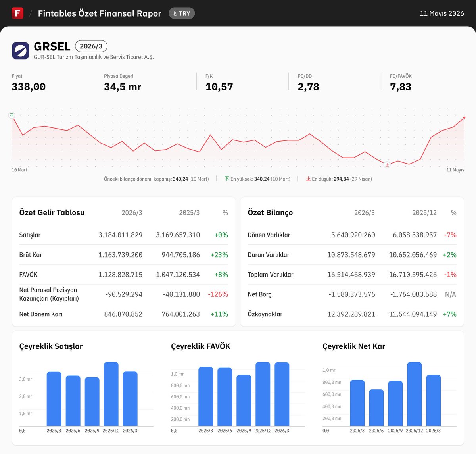476x454 pixels.
Task: Click the date 11 Mayıs 2026
Action: [441, 13]
